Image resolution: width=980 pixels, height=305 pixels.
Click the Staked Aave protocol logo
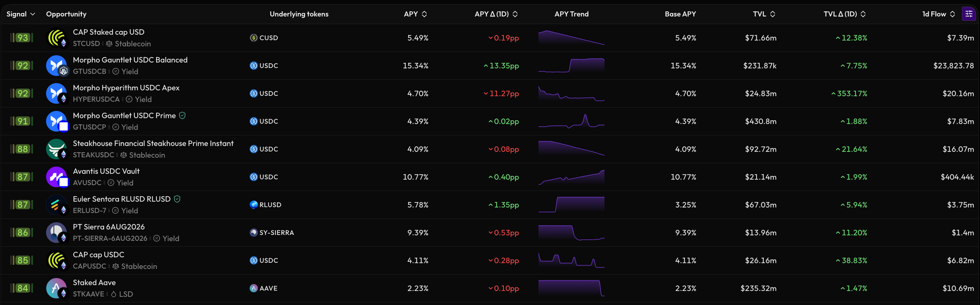click(x=57, y=288)
